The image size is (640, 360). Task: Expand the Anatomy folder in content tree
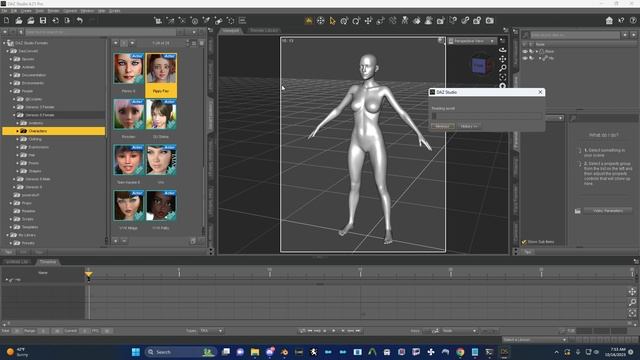tap(18, 123)
